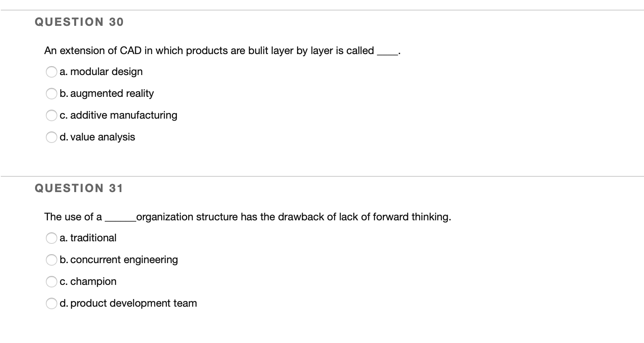Click the 'QUESTION 31' heading
Viewport: 644px width, 343px height.
tap(79, 188)
